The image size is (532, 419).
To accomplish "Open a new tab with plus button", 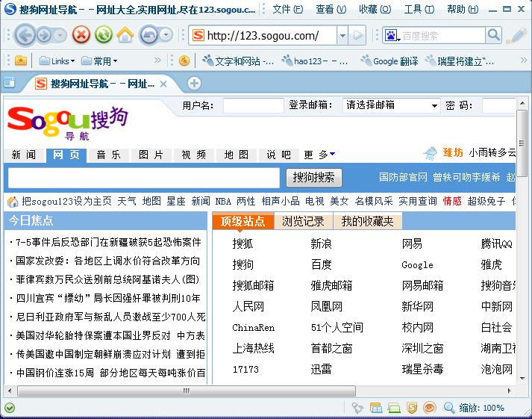I will click(195, 83).
